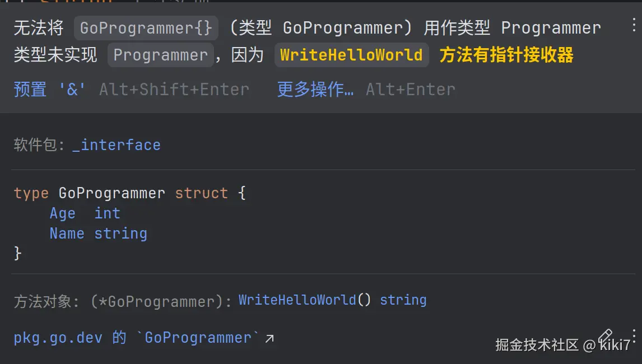Click the pencil edit icon
The height and width of the screenshot is (364, 642).
click(x=605, y=335)
